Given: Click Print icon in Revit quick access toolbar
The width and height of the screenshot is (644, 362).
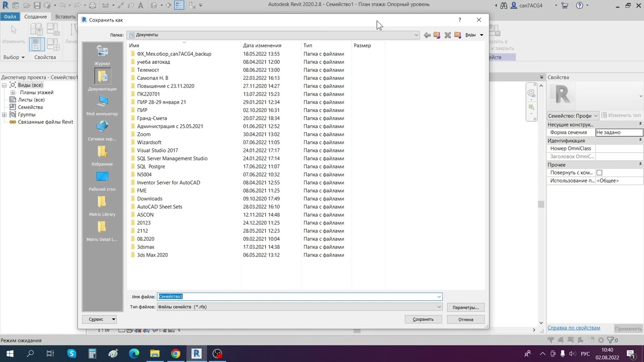Looking at the screenshot, I should click(x=92, y=6).
